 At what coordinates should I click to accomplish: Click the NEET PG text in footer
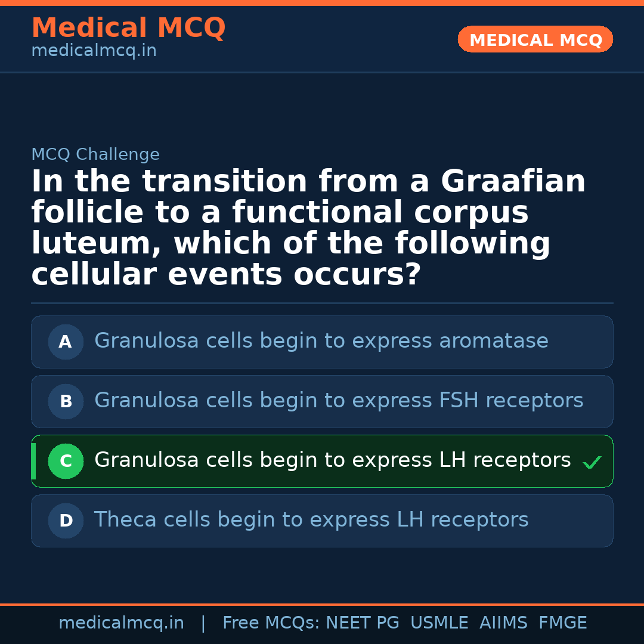point(363,623)
